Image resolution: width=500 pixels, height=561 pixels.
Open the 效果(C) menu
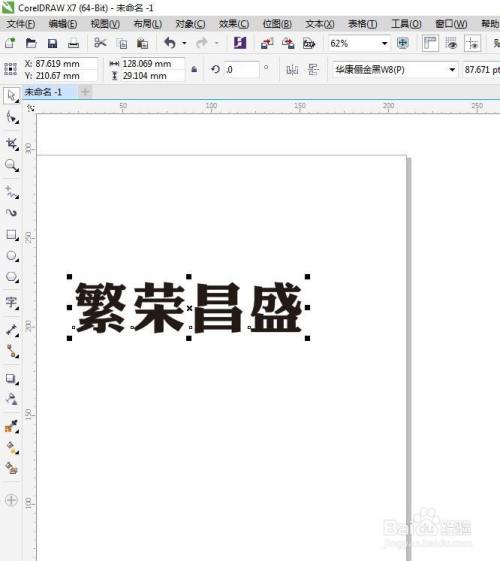point(234,24)
